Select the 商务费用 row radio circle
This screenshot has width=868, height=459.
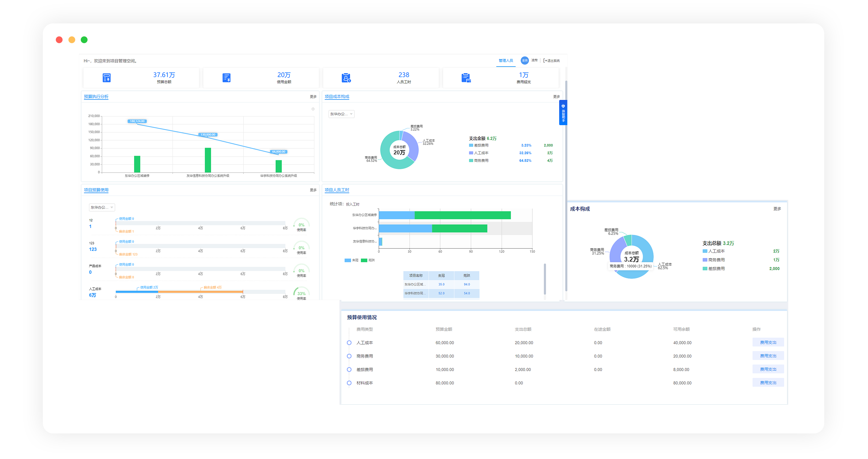tap(349, 356)
